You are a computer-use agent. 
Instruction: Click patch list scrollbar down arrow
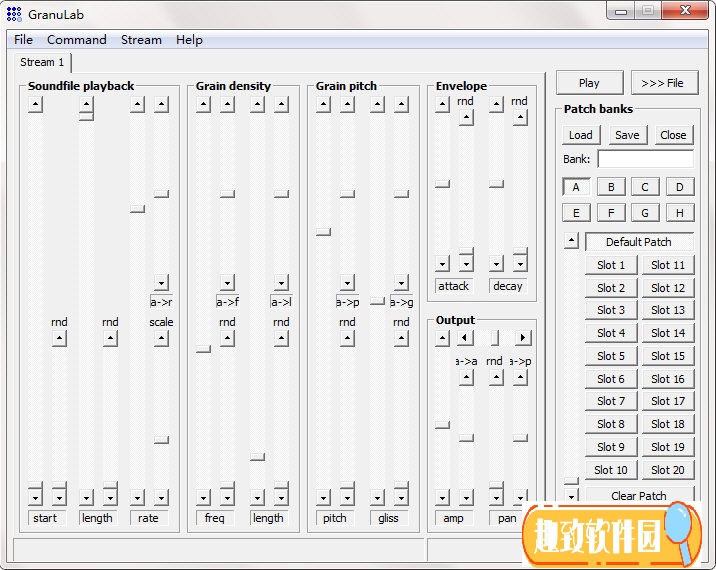pyautogui.click(x=571, y=496)
